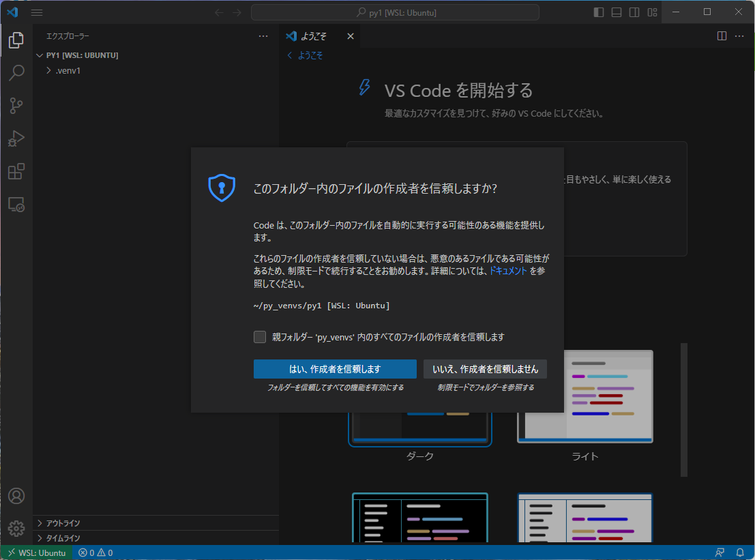
Task: Go back with the left arrow
Action: pos(219,12)
